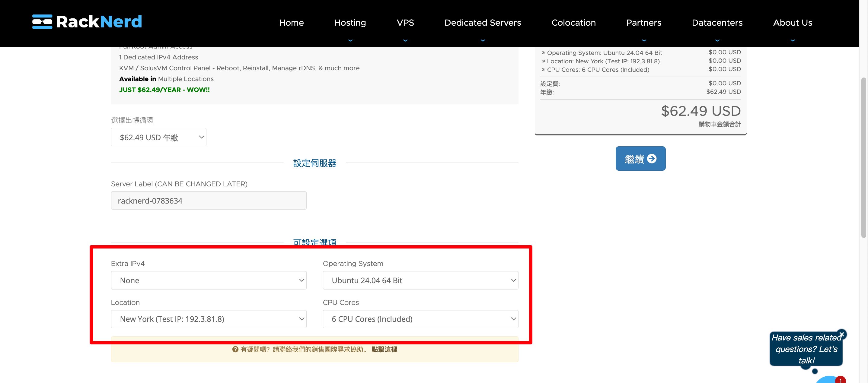Open the VPS menu
This screenshot has width=868, height=383.
[405, 23]
